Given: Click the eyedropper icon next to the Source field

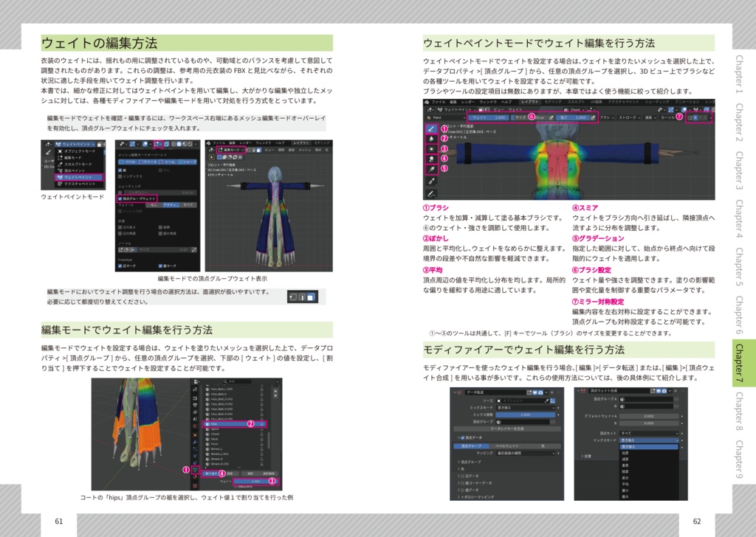Looking at the screenshot, I should click(546, 401).
